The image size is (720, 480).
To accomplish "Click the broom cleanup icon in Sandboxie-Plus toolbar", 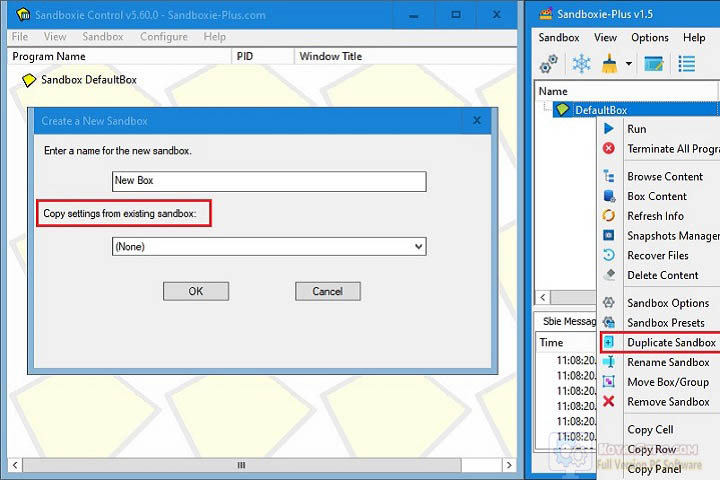I will click(609, 64).
